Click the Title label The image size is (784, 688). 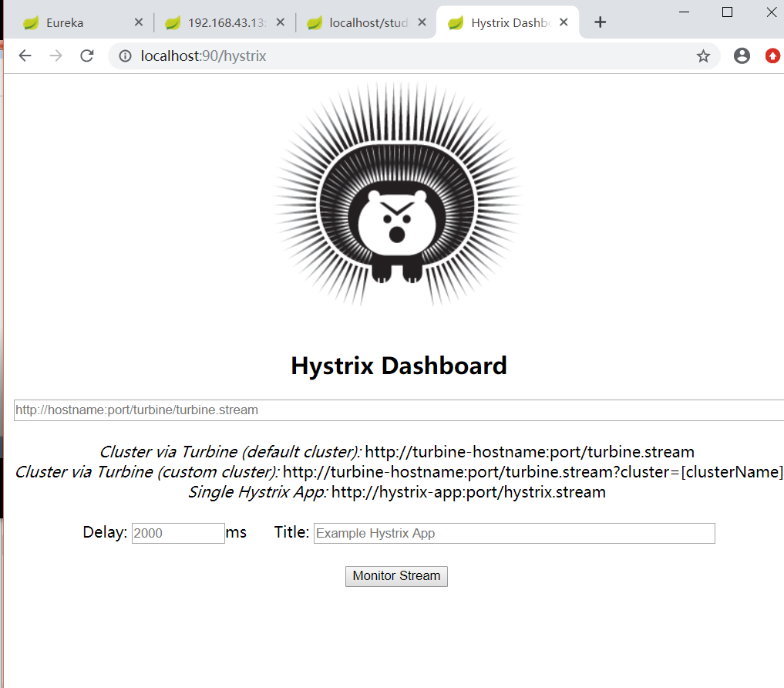(x=291, y=532)
